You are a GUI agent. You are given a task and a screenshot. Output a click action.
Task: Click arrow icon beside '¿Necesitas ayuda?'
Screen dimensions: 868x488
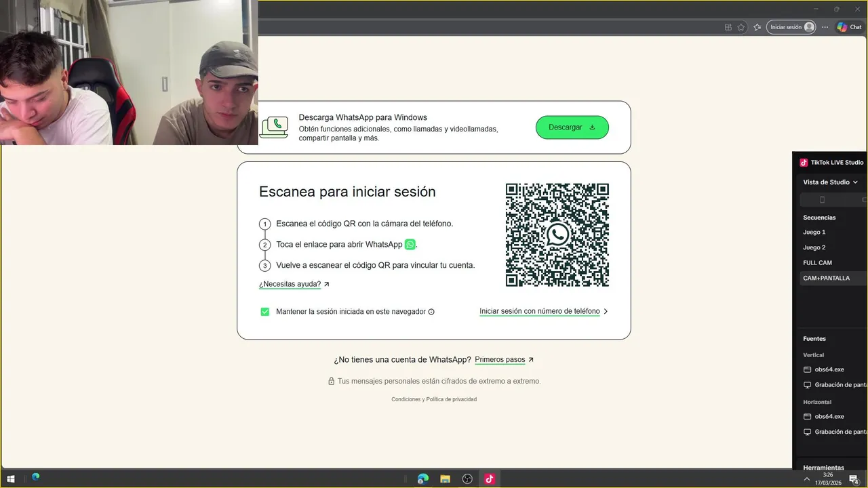pyautogui.click(x=327, y=285)
